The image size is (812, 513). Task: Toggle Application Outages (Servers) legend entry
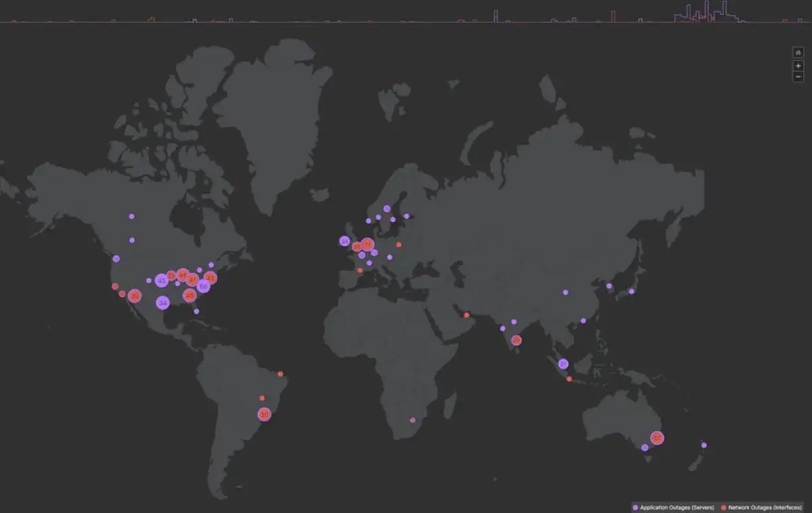point(673,507)
